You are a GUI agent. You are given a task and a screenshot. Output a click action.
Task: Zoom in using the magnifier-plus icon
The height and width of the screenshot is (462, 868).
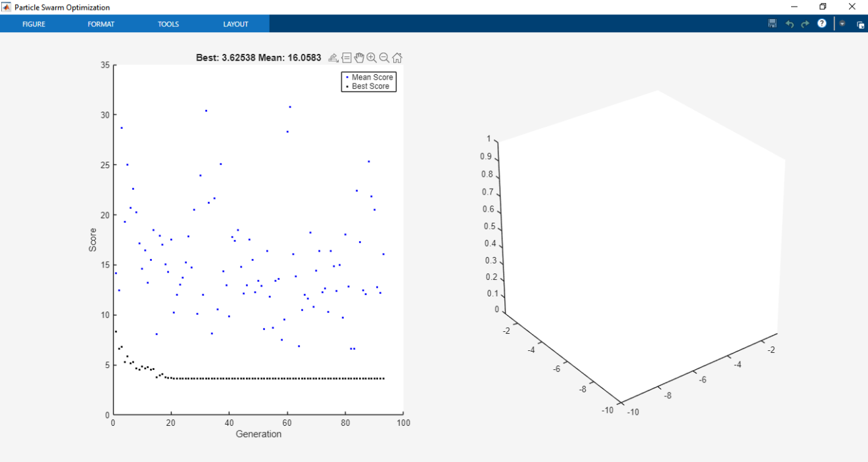coord(372,57)
